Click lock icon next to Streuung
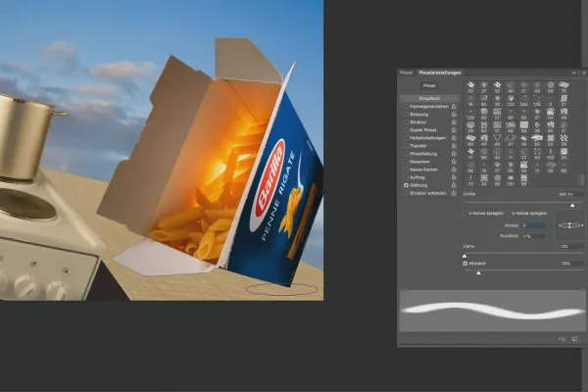Screen dimensions: 588x392 (454, 115)
